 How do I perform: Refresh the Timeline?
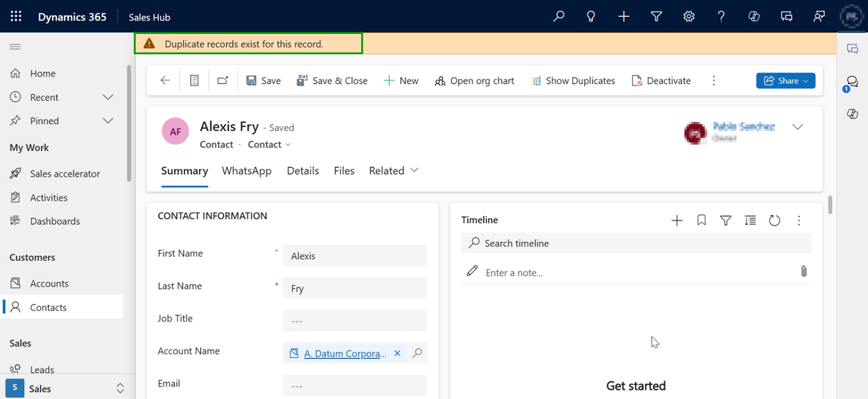[775, 220]
